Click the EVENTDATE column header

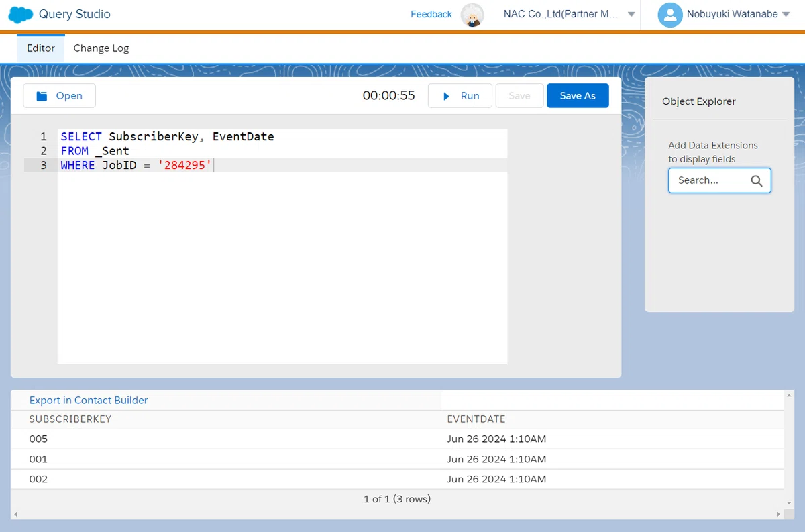pos(476,419)
